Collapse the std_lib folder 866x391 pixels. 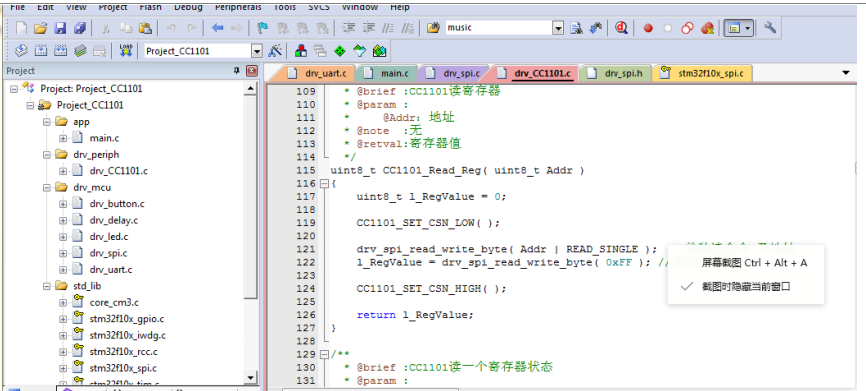[46, 286]
